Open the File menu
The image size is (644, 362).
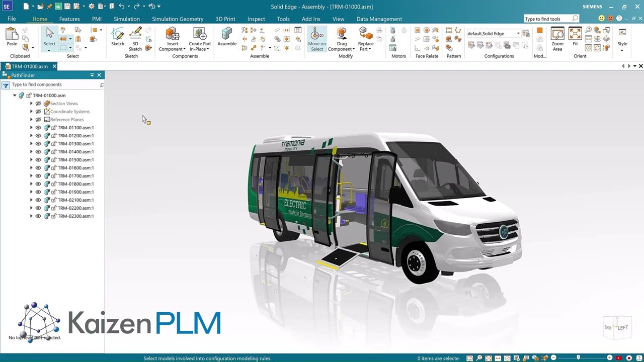[12, 19]
